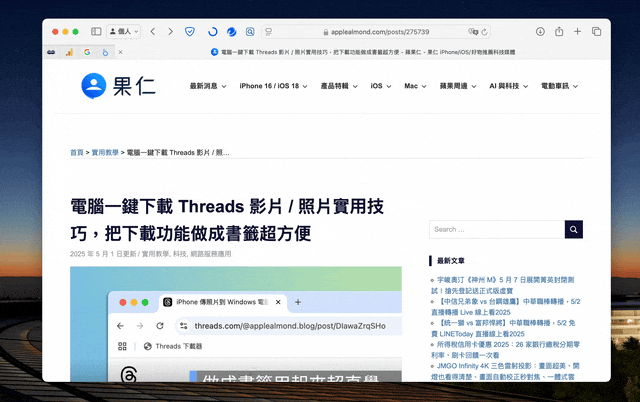Click the sidebar search magnifier button

point(573,229)
